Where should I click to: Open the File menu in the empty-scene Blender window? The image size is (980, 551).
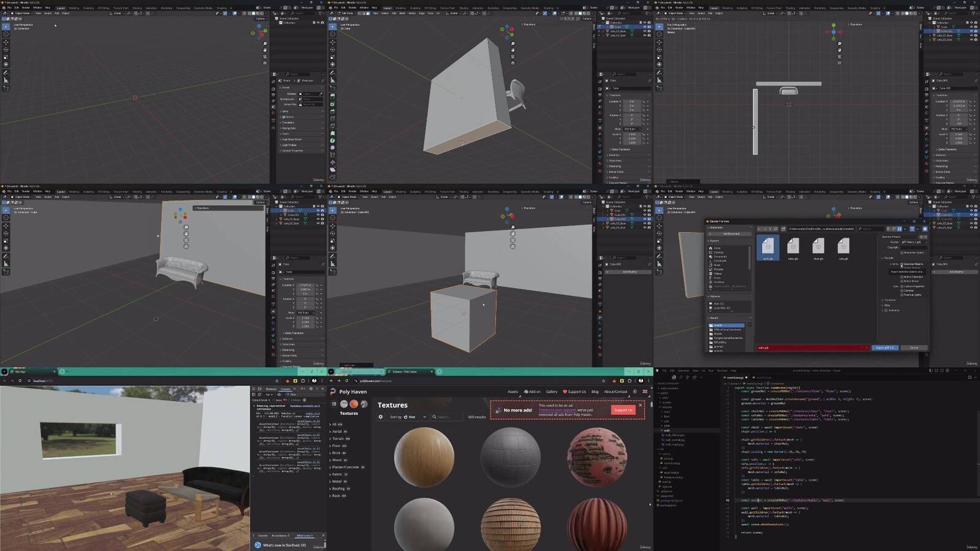(9, 8)
